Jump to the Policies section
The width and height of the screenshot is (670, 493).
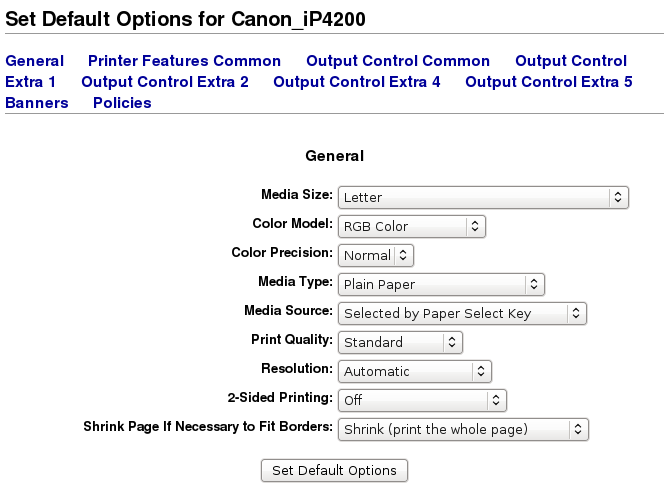coord(122,103)
